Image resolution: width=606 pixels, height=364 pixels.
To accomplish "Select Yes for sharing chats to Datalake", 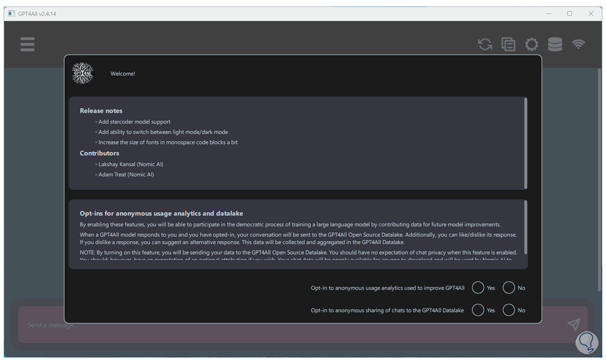I will coord(478,310).
